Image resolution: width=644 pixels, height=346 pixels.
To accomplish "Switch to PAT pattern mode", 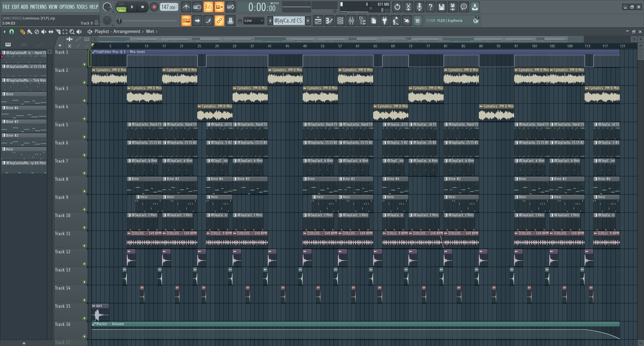I will pyautogui.click(x=121, y=4).
